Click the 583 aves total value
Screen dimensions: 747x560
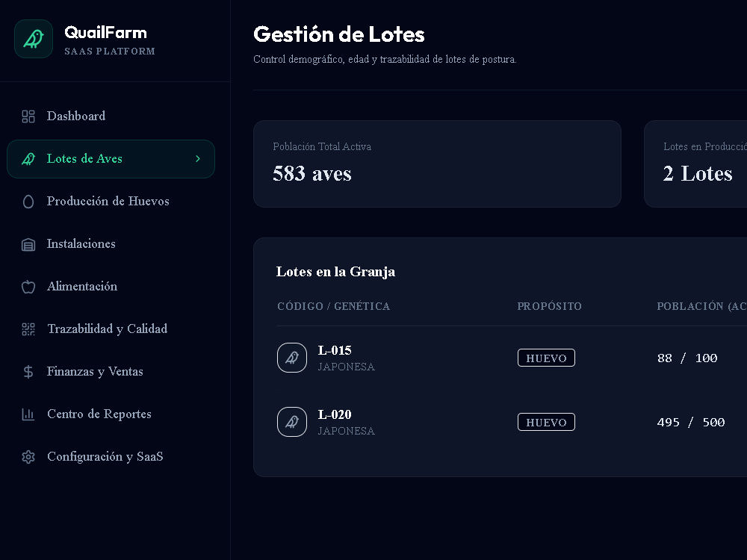coord(312,173)
